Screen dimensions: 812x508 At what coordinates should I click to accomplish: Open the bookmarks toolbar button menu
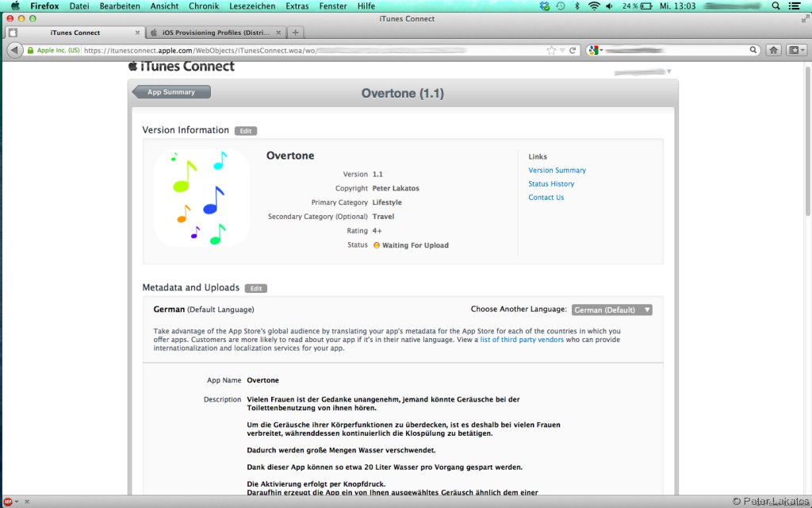coord(796,50)
